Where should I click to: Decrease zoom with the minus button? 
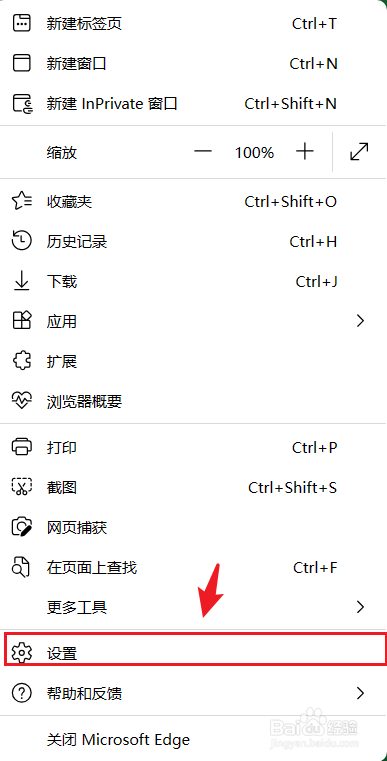[x=203, y=152]
